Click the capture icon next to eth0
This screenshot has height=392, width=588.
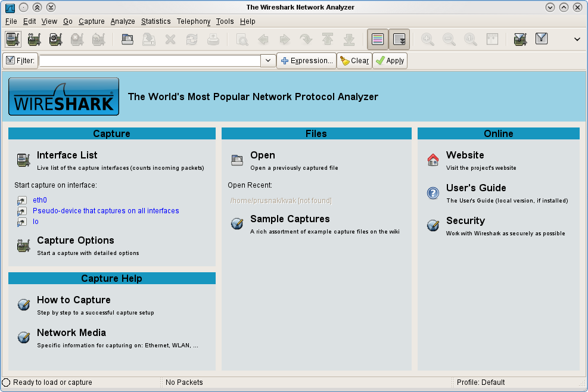point(22,200)
